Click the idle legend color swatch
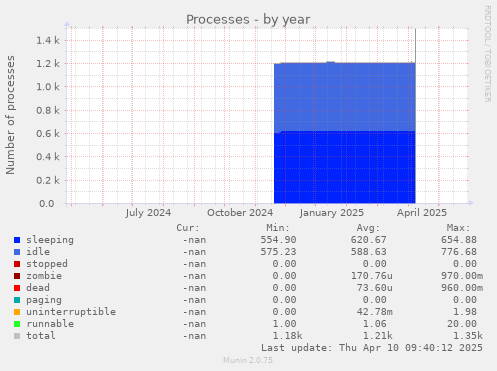 pos(17,252)
